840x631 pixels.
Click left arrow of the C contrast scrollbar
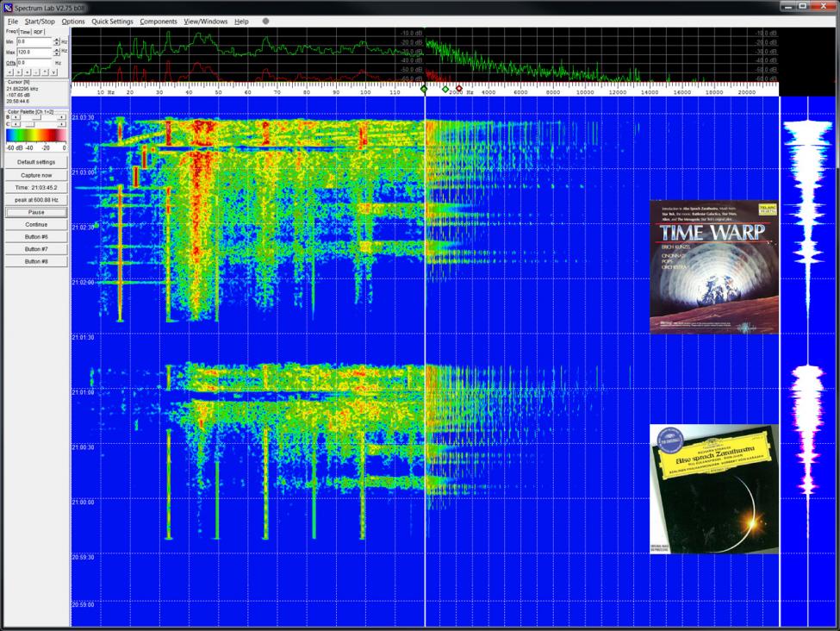tap(13, 124)
